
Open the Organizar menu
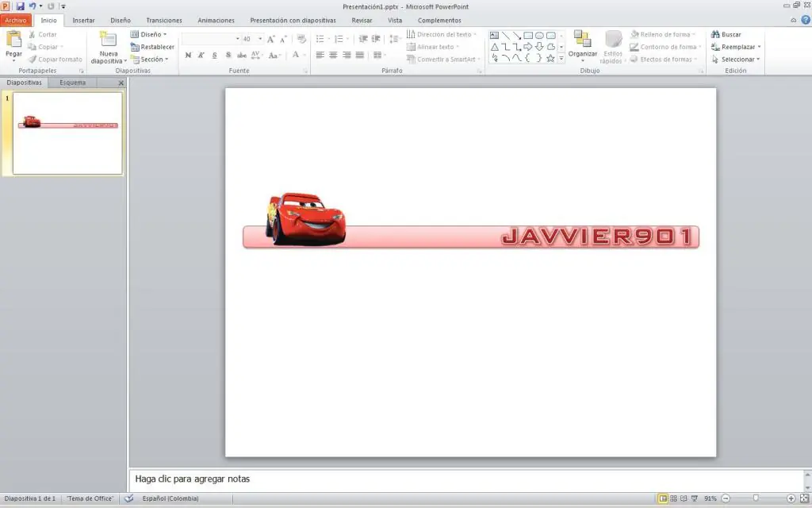tap(583, 45)
